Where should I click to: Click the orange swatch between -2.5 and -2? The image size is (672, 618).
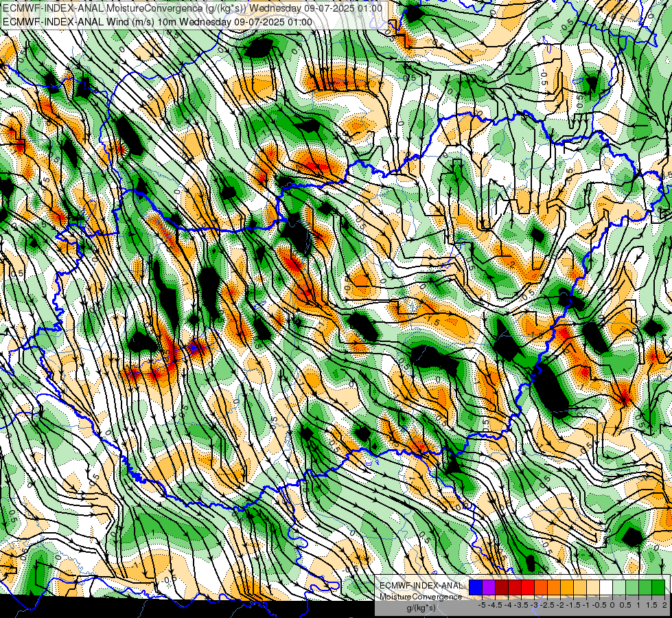[x=554, y=588]
